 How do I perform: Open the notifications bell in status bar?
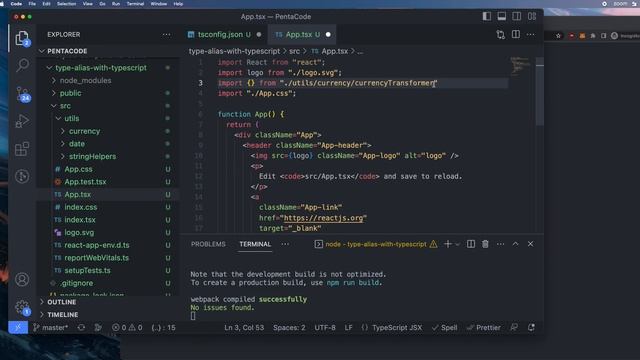pyautogui.click(x=531, y=327)
